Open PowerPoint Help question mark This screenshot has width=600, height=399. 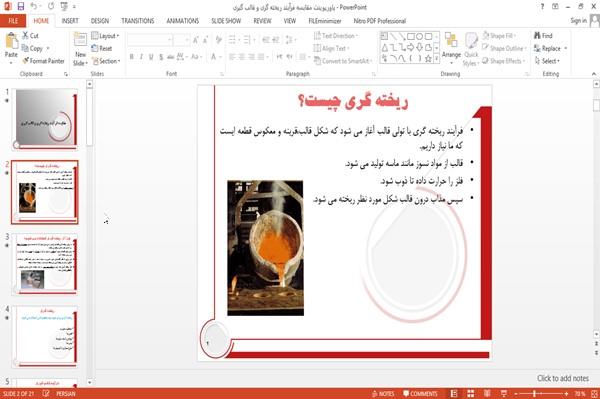[542, 7]
